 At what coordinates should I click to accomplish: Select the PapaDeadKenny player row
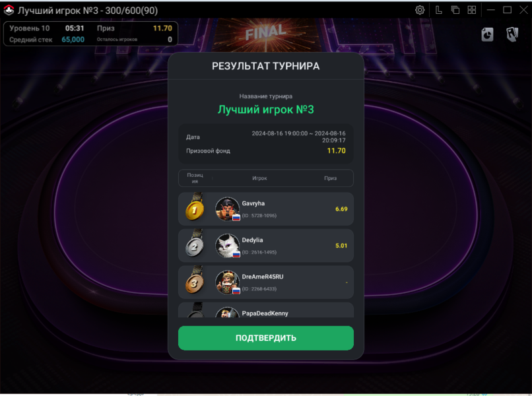pyautogui.click(x=265, y=310)
